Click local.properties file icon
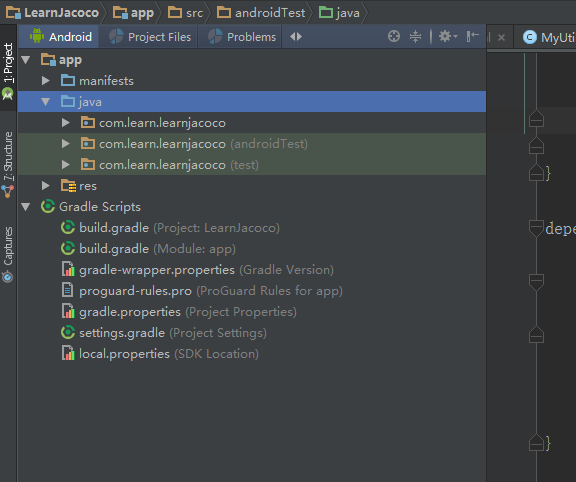Screen dimensions: 576x482 (68, 353)
